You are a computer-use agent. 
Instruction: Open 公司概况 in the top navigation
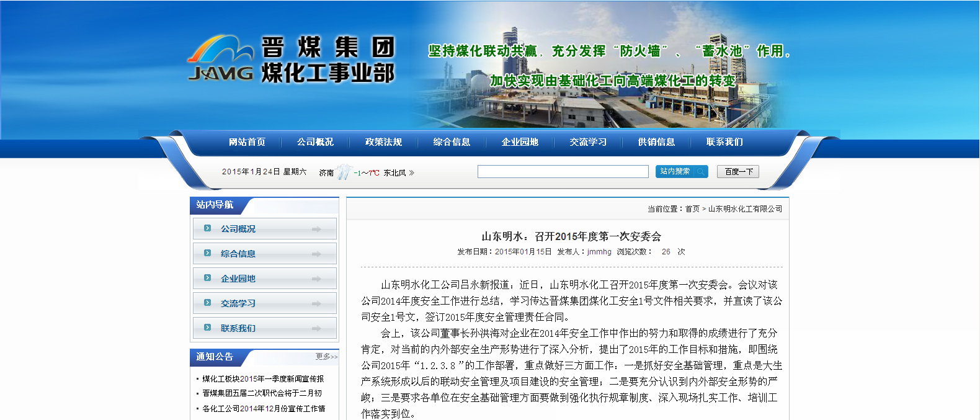[315, 142]
